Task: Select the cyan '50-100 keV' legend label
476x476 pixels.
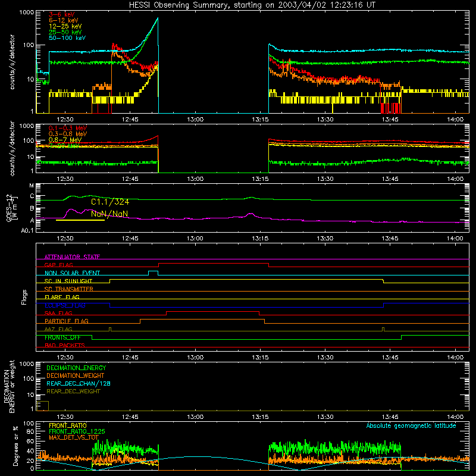Action: (67, 38)
